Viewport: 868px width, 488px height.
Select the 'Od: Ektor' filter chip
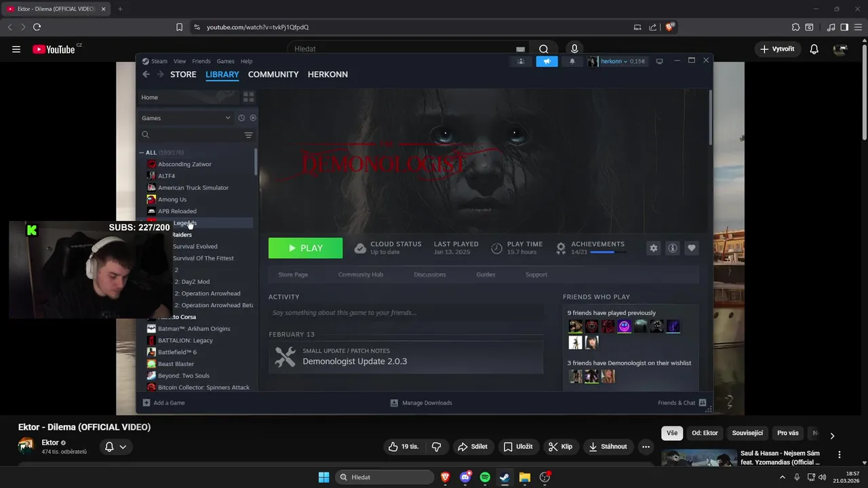pyautogui.click(x=705, y=433)
